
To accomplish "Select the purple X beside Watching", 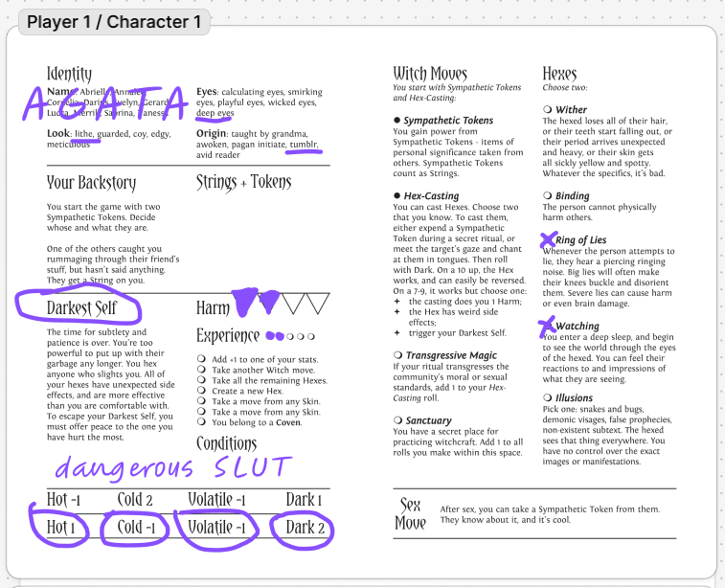I will [x=549, y=327].
